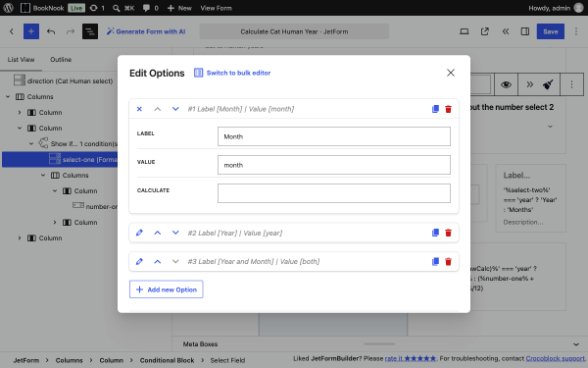Save the form
The width and height of the screenshot is (588, 368).
pyautogui.click(x=550, y=31)
